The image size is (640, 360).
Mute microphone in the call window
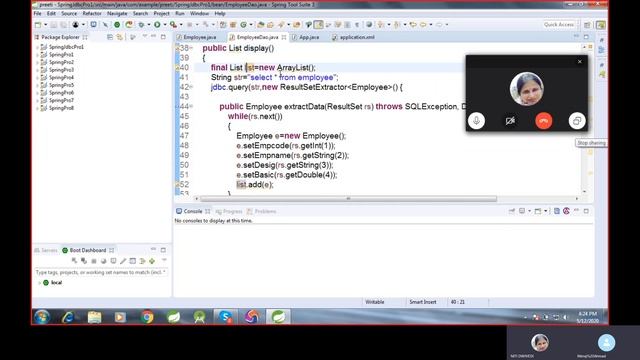(476, 121)
